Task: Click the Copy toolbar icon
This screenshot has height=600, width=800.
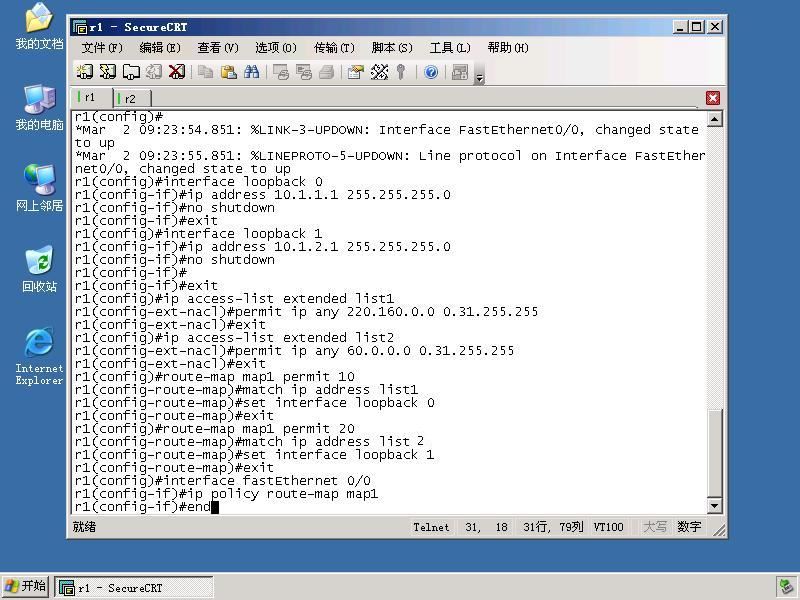Action: [x=206, y=72]
